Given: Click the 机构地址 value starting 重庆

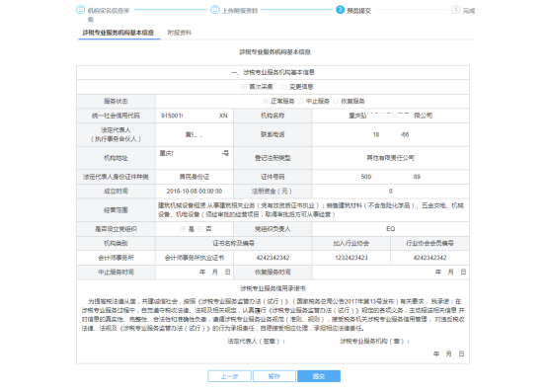Looking at the screenshot, I should click(x=195, y=153).
